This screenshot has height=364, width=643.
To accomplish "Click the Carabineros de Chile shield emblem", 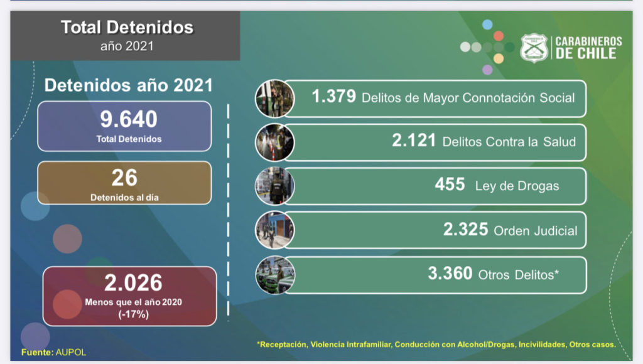I will tap(534, 48).
